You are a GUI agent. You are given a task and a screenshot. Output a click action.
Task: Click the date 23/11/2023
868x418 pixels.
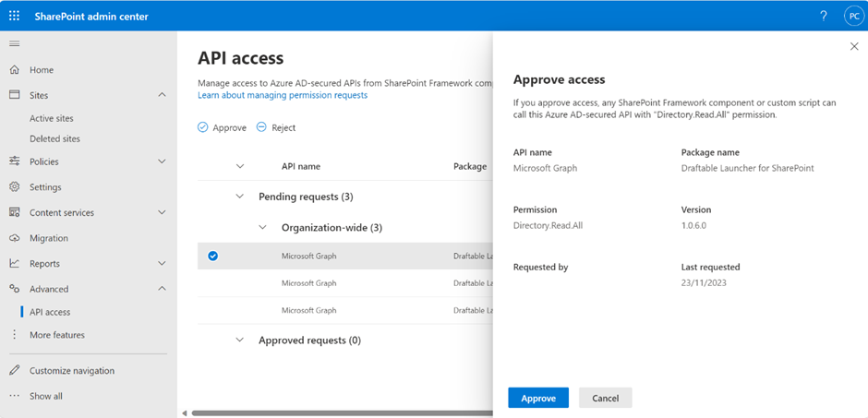pos(704,282)
